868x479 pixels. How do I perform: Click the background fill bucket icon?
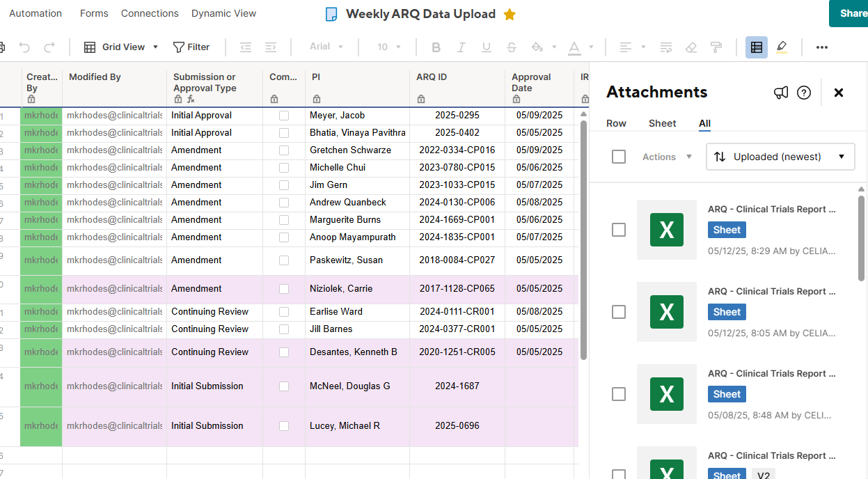point(537,47)
